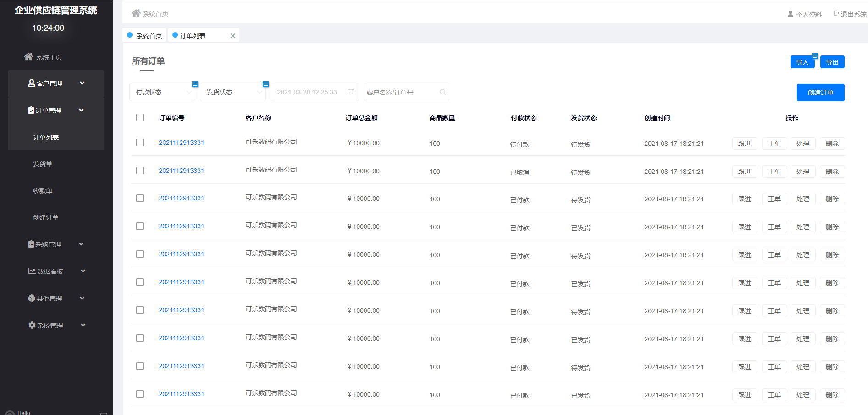Viewport: 868px width, 415px height.
Task: Collapse the 订单管理 sidebar menu chevron
Action: click(x=81, y=110)
